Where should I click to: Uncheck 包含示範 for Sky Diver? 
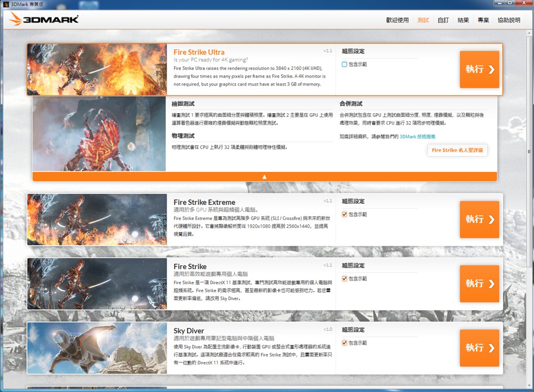pos(344,343)
